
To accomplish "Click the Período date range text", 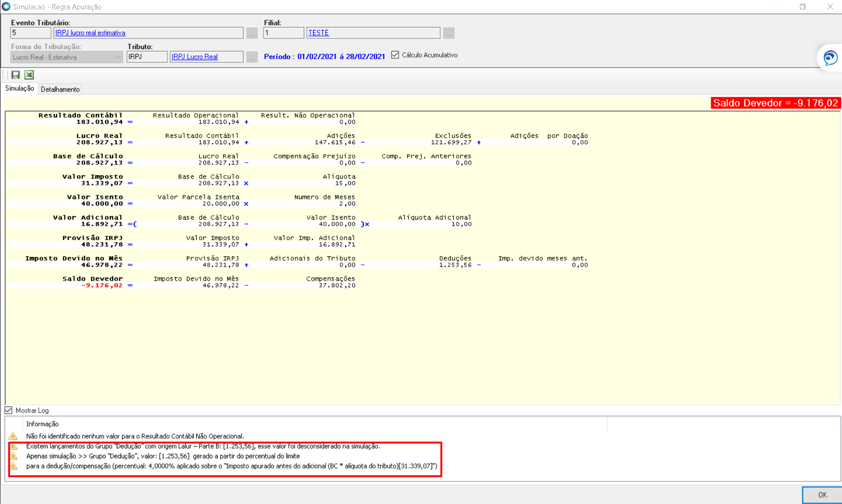I will [324, 57].
